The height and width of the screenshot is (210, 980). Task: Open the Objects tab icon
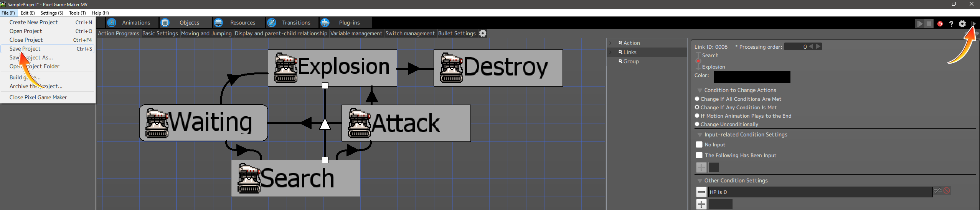[x=165, y=23]
